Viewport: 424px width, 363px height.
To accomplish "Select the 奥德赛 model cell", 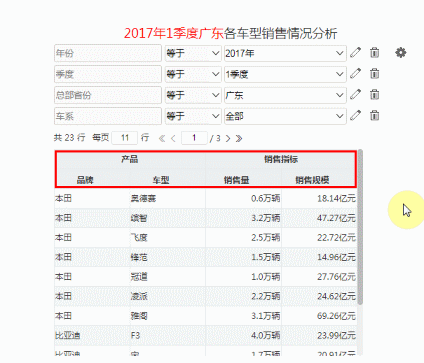I will pos(167,198).
